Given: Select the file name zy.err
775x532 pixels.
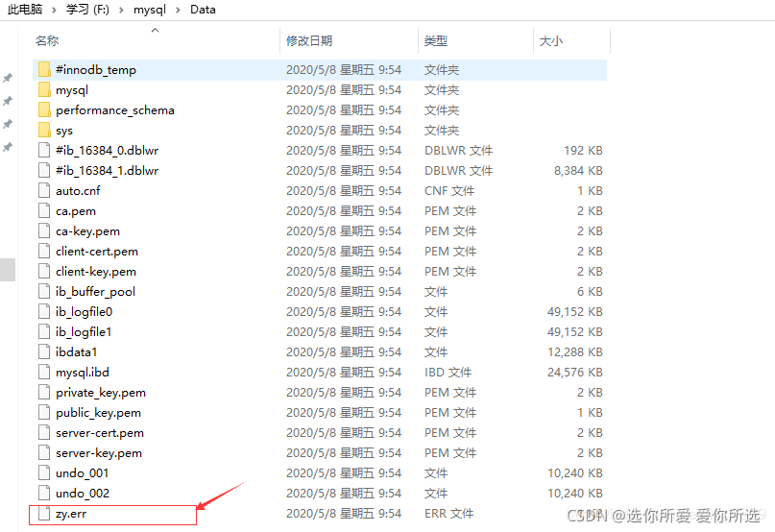Looking at the screenshot, I should click(71, 514).
